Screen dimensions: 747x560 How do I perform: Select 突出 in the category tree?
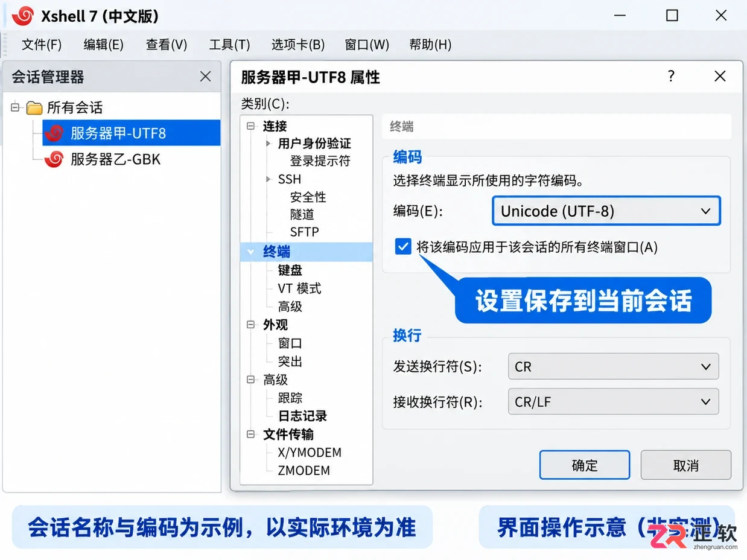[x=290, y=361]
